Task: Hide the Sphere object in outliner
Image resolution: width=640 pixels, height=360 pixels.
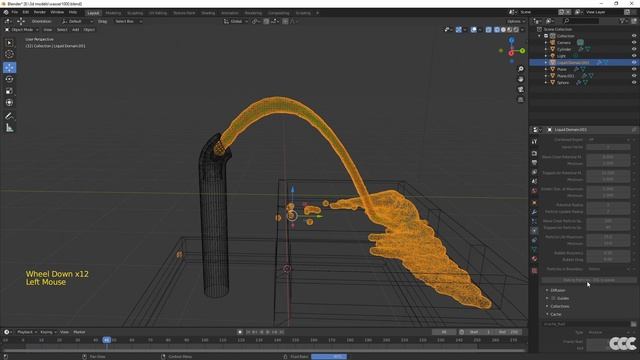Action: coord(634,82)
